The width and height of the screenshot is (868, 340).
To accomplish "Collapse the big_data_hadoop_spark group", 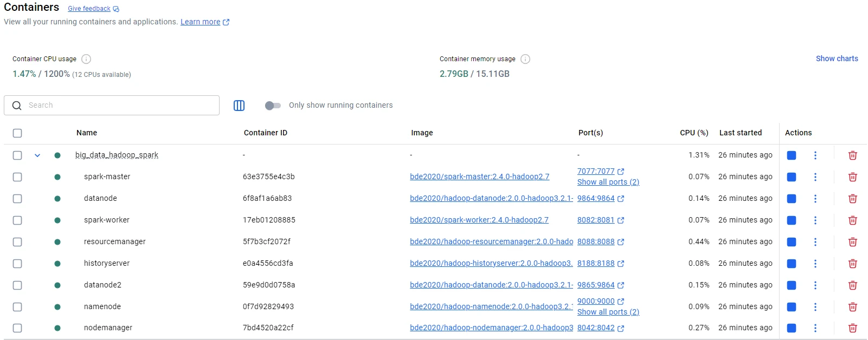I will (37, 155).
